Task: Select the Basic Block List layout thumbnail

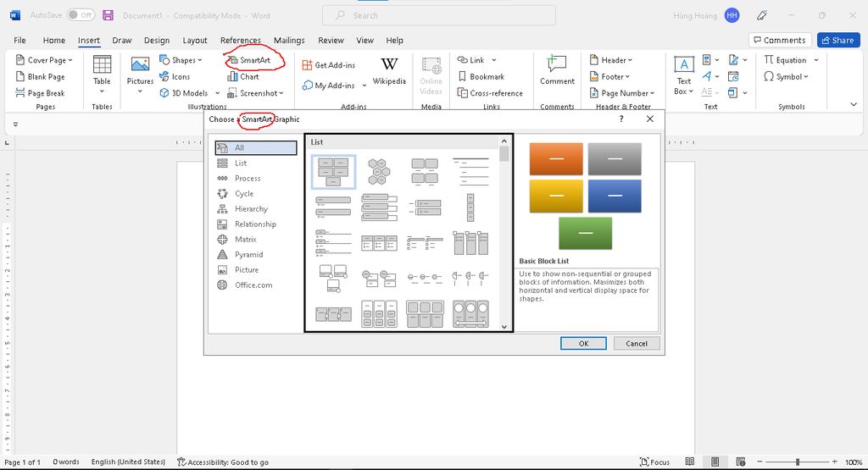Action: point(333,171)
